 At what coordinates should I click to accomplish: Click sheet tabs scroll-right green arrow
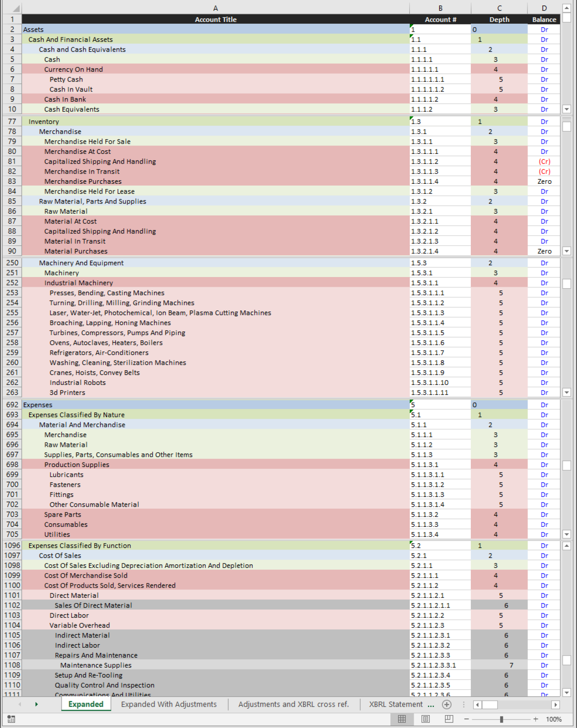pyautogui.click(x=37, y=704)
